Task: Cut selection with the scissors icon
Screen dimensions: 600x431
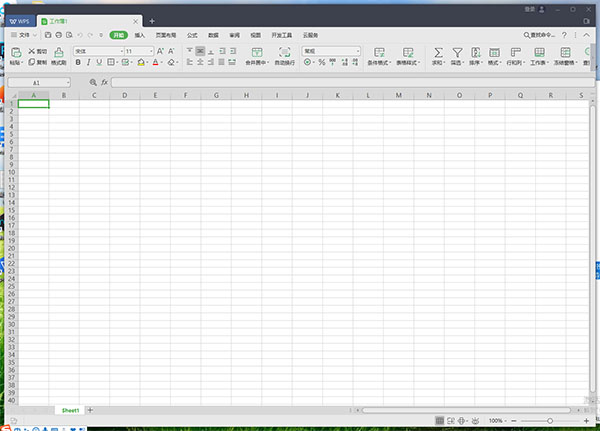Action: 32,51
